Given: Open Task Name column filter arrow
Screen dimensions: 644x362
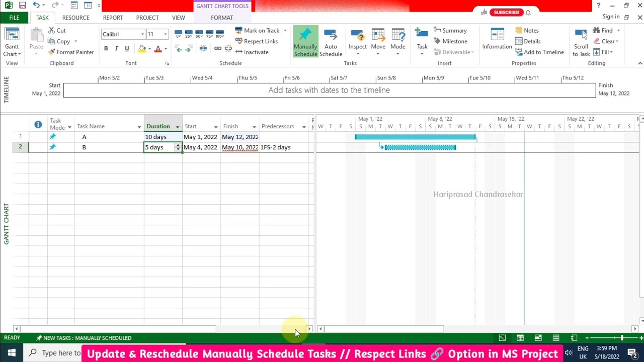Looking at the screenshot, I should (x=139, y=127).
